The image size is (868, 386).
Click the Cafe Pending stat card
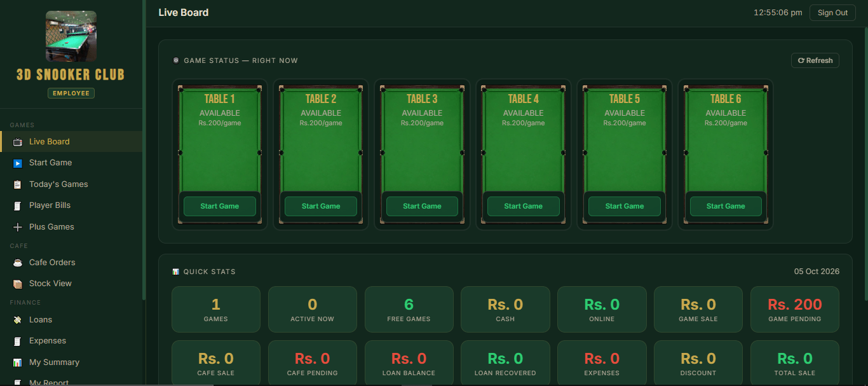coord(313,363)
